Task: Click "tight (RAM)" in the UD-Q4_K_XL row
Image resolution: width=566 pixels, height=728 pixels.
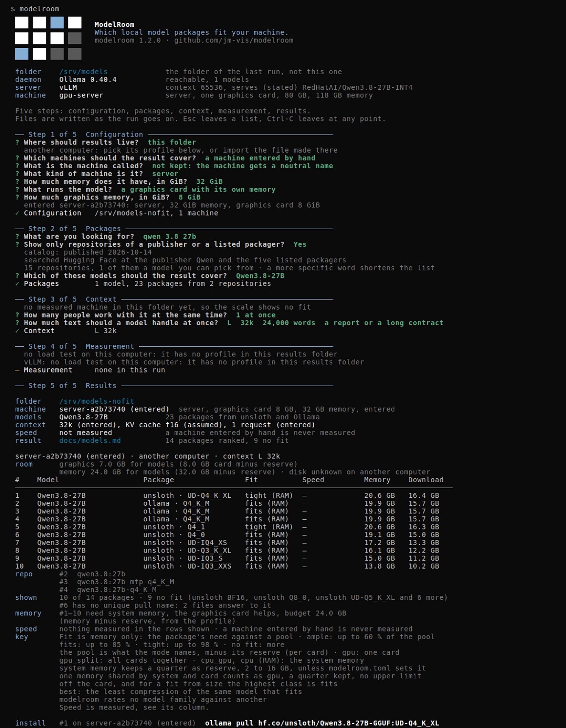Action: (269, 495)
